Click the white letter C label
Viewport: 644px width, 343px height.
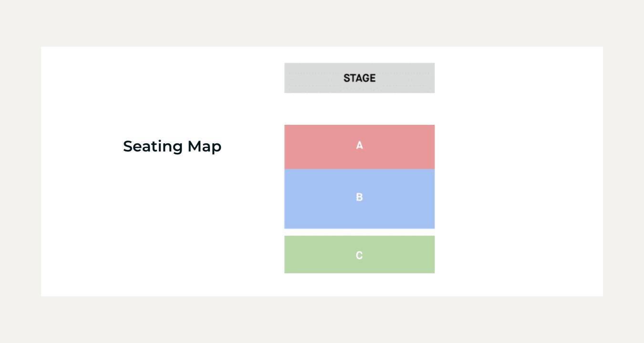[359, 255]
